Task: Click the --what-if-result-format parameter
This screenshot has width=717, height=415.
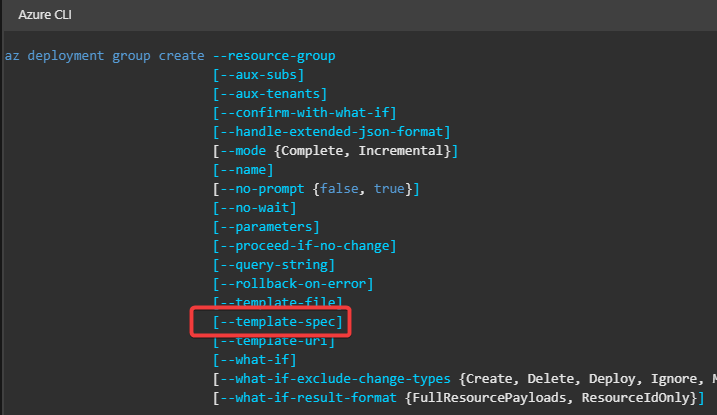Action: coord(308,398)
